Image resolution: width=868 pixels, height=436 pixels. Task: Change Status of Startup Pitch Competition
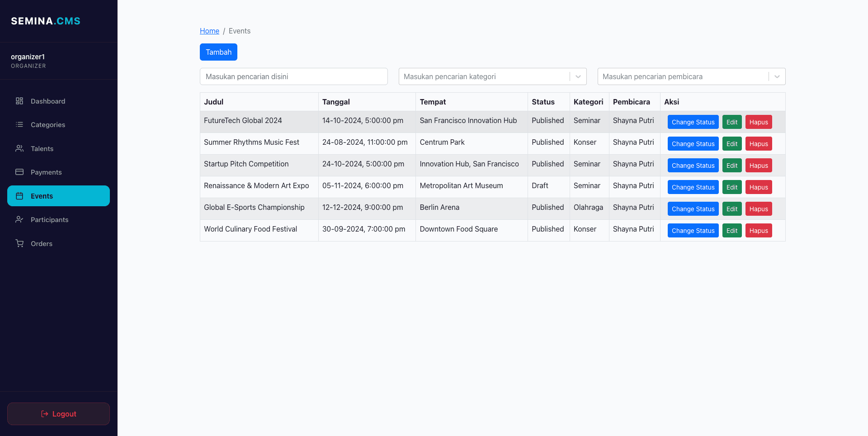point(693,166)
